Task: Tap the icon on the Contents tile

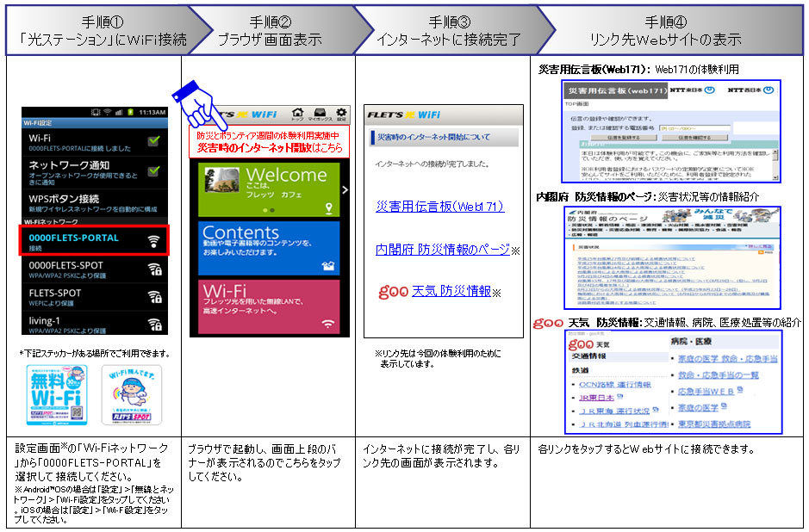Action: coord(328,265)
